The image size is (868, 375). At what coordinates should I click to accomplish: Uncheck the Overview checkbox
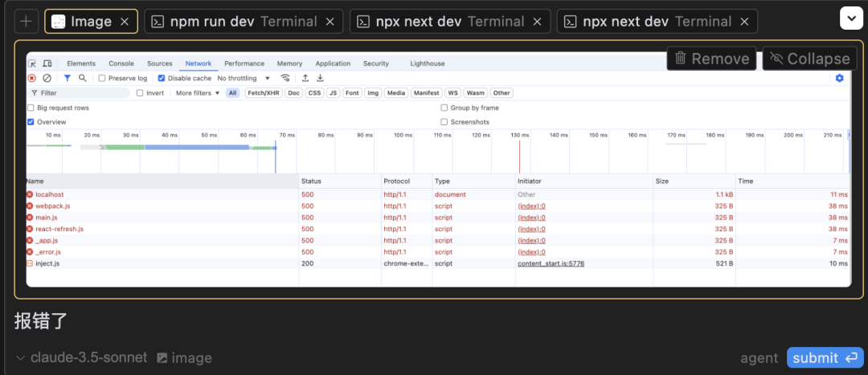pos(31,122)
